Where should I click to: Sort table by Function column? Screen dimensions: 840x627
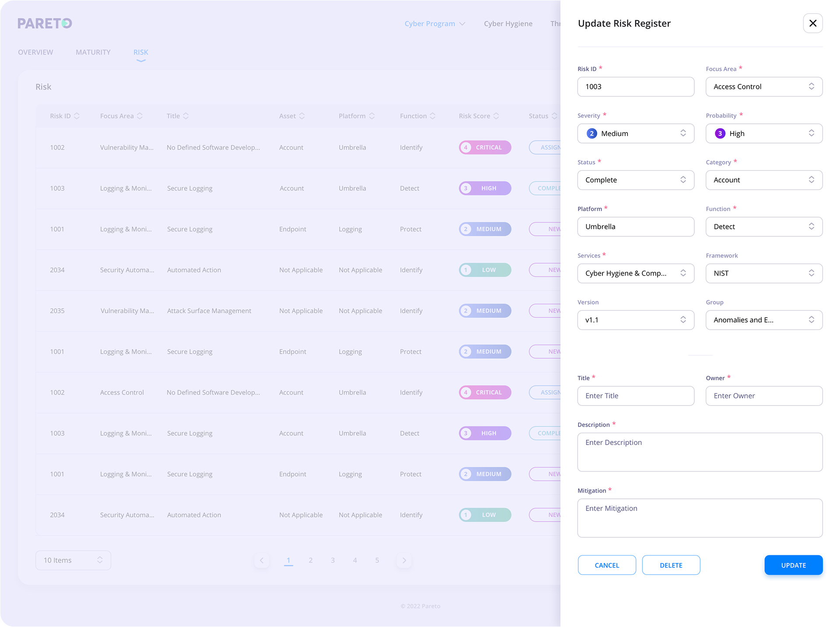(x=417, y=116)
